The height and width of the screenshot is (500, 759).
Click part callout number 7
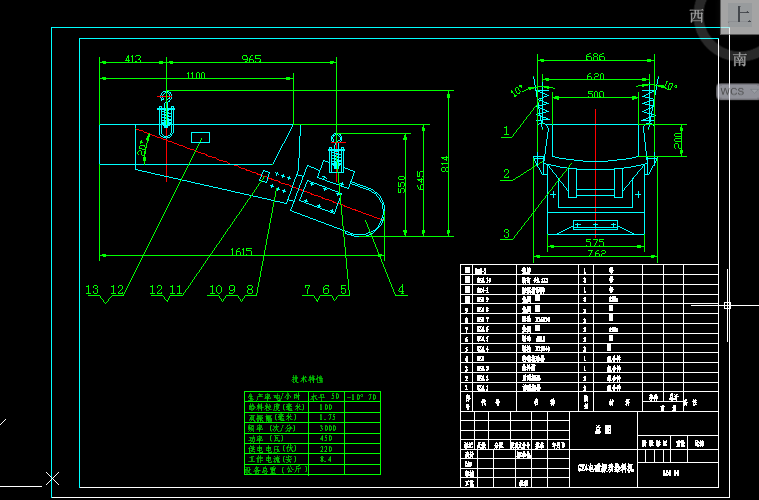coord(307,289)
